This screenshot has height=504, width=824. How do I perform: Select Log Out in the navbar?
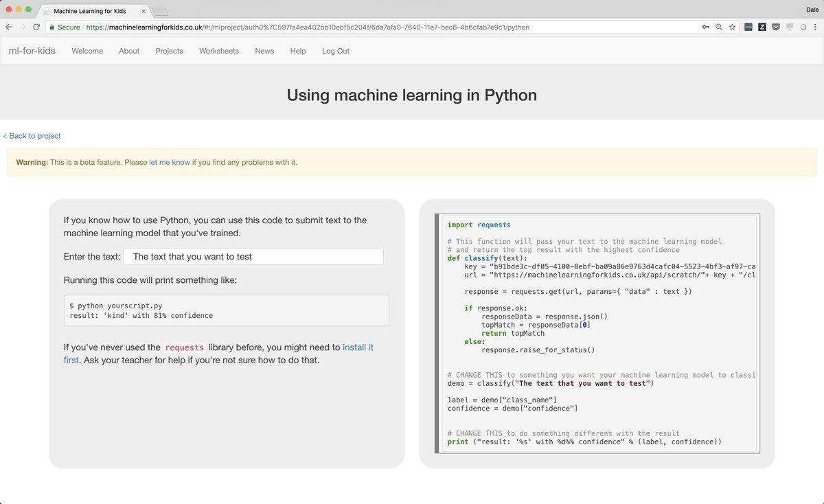pos(336,51)
